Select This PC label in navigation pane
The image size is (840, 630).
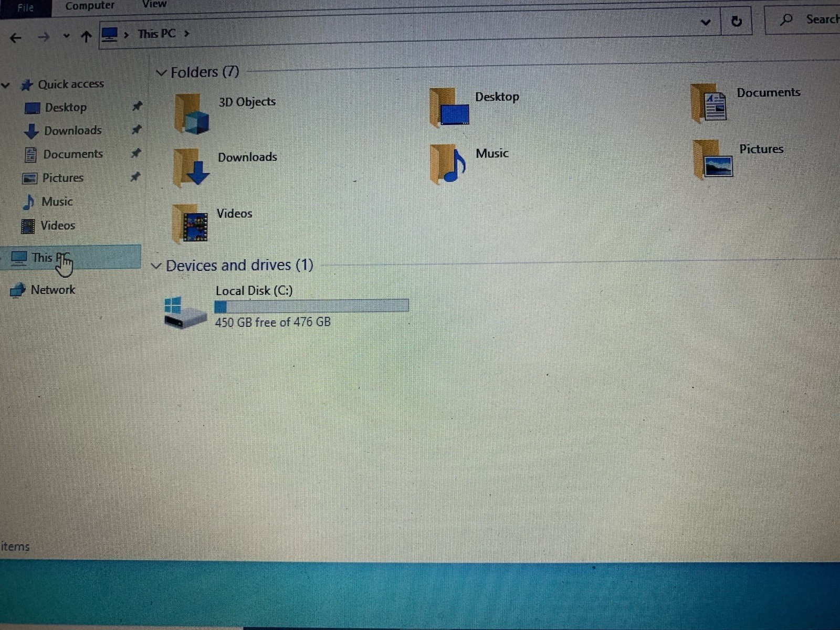pyautogui.click(x=50, y=257)
